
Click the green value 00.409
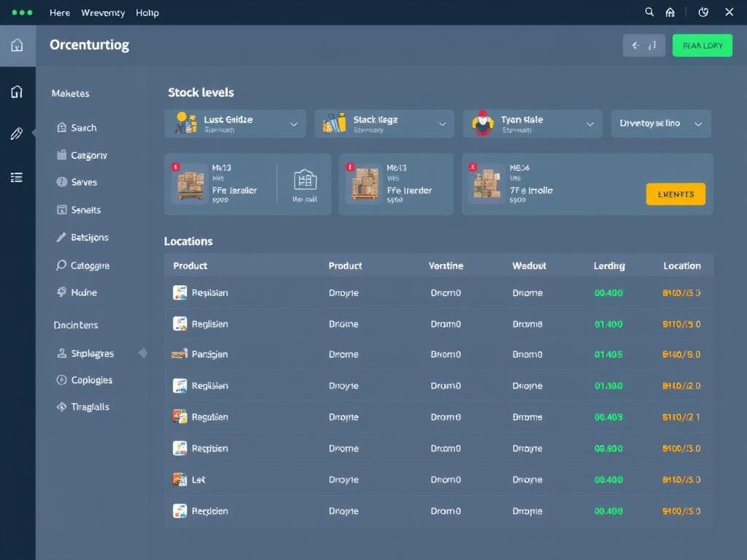[608, 417]
